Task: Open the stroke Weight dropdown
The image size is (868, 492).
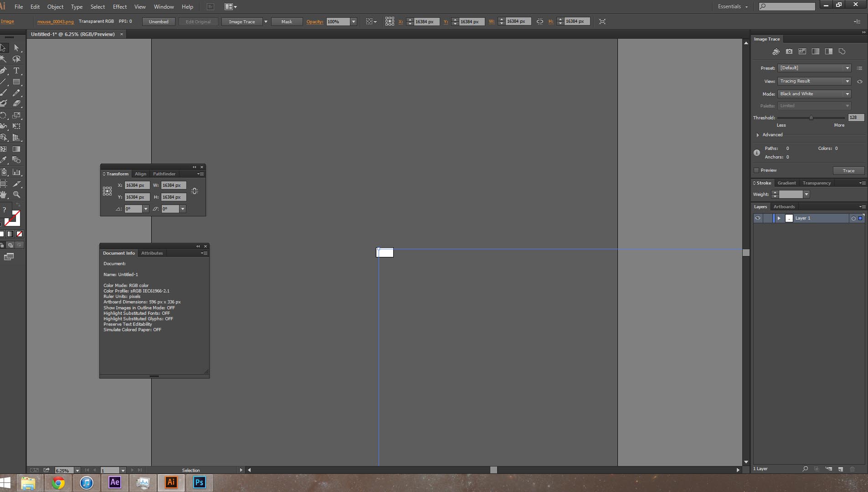Action: pyautogui.click(x=806, y=195)
